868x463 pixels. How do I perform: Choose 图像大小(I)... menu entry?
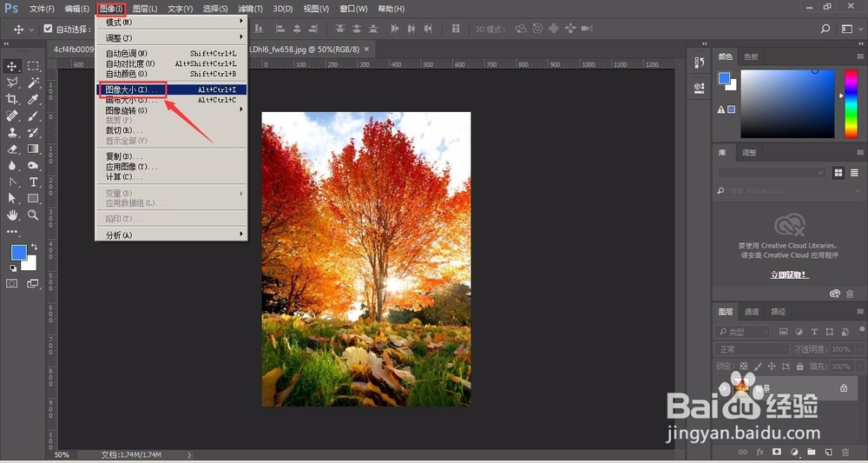coord(171,89)
